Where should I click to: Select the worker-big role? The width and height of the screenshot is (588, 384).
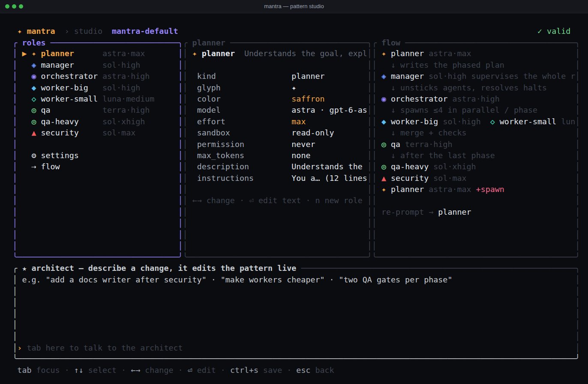pos(97,88)
